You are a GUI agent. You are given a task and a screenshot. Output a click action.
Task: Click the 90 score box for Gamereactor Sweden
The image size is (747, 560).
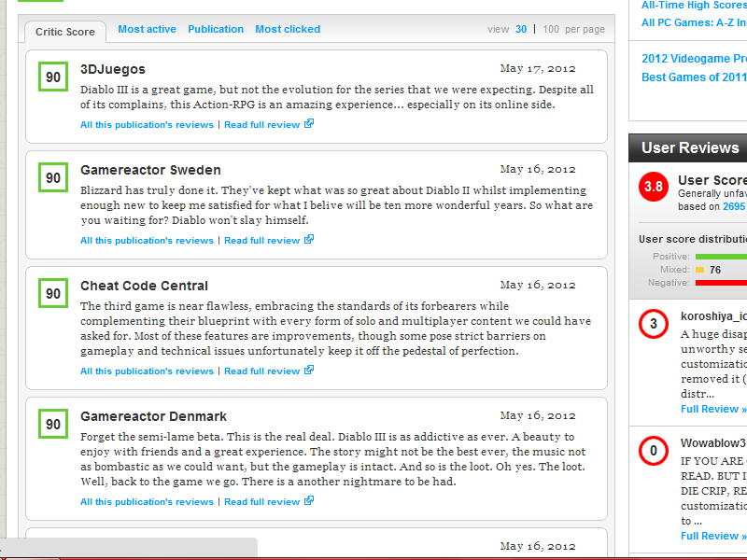click(x=53, y=177)
